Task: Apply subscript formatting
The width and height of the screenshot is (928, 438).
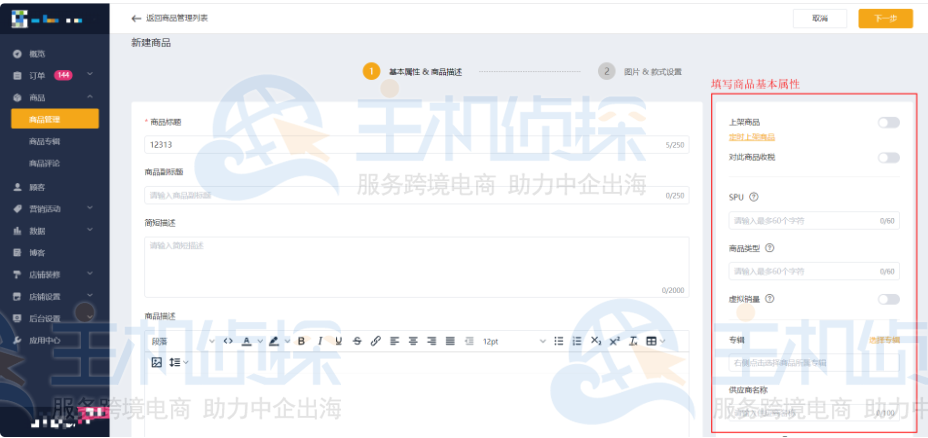Action: [x=596, y=341]
